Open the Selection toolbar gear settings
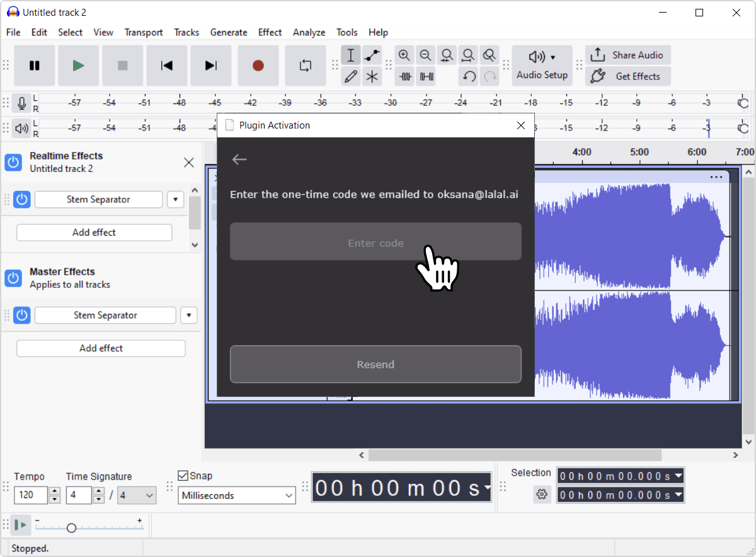Screen dimensions: 756x557 pos(542,495)
